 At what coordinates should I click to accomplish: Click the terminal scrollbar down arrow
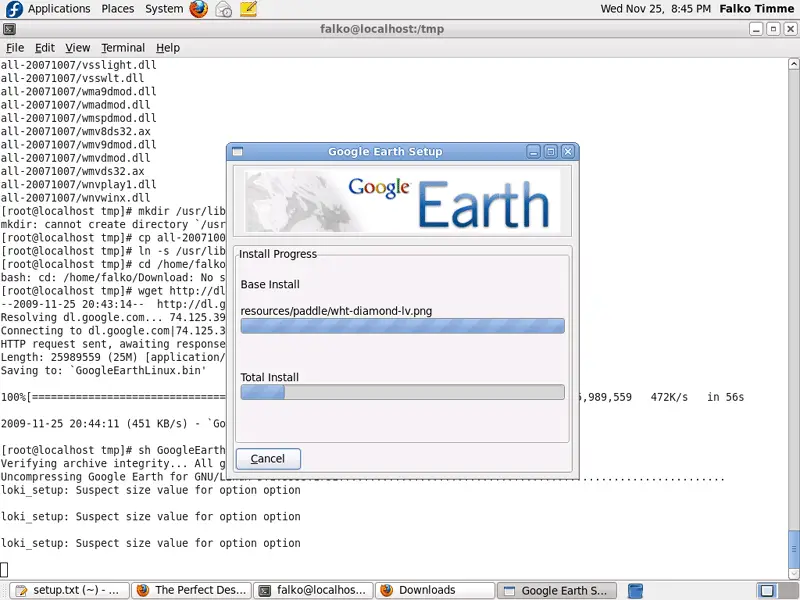(794, 573)
